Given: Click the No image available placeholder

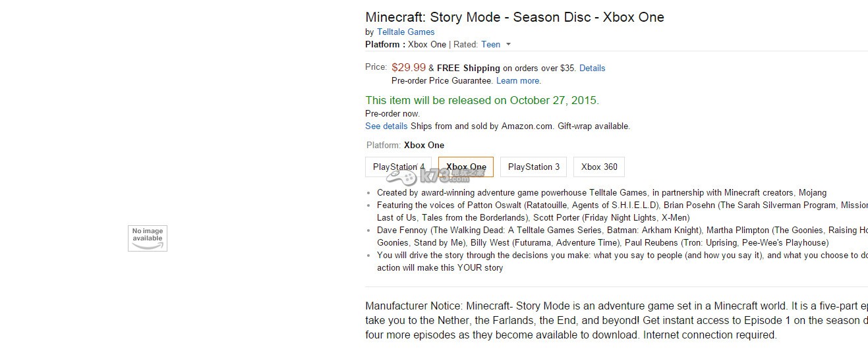Looking at the screenshot, I should (x=147, y=238).
